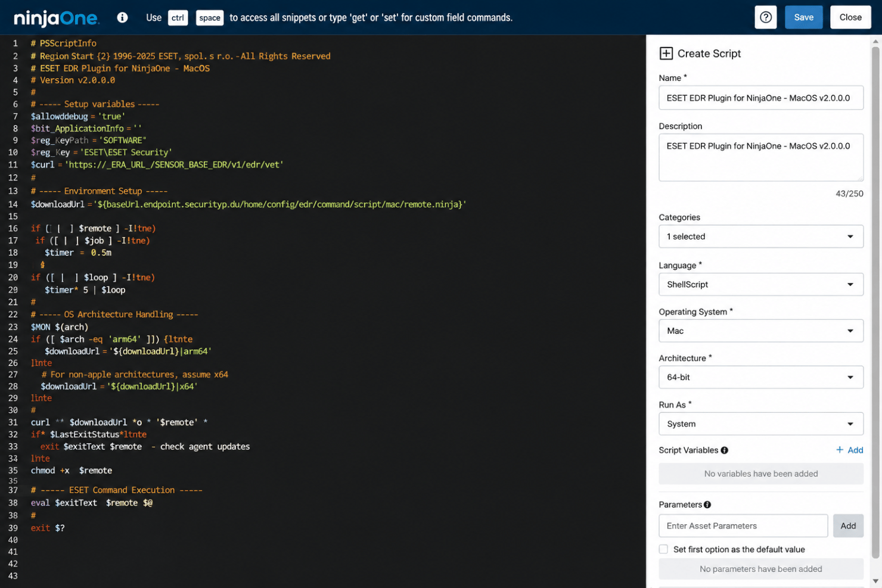Click the '$timer* 5 | $loop' line

coord(85,290)
